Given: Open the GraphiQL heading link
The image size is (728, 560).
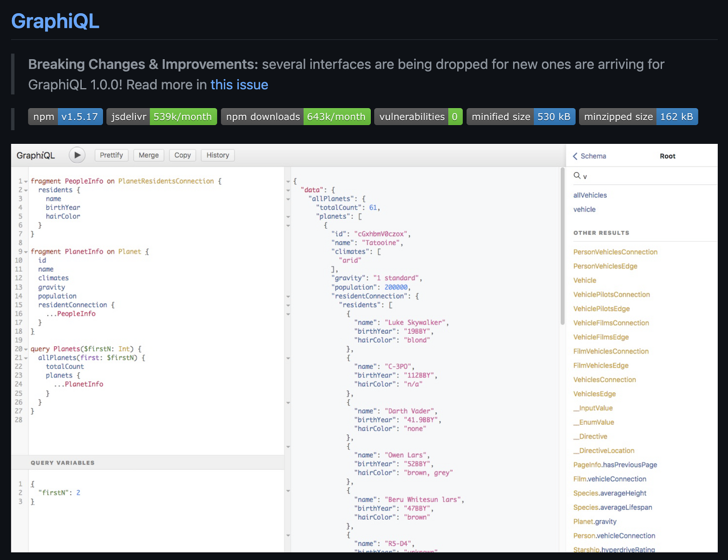Looking at the screenshot, I should (x=55, y=21).
